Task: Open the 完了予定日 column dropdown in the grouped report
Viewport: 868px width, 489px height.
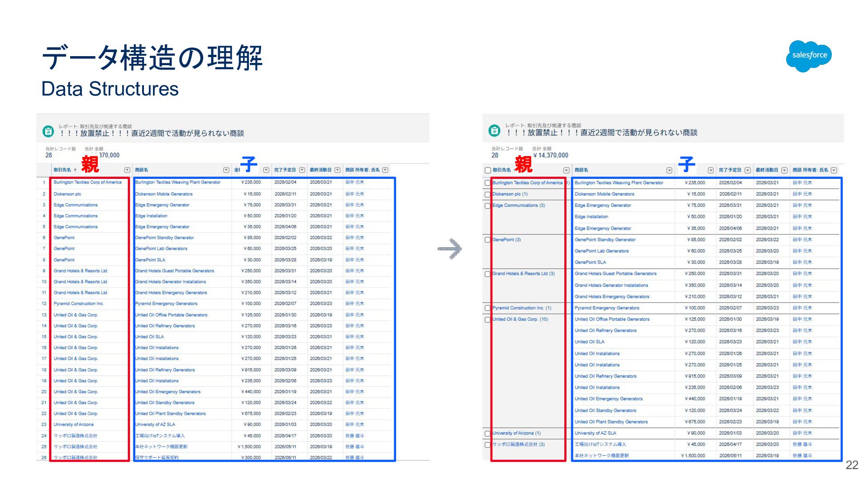Action: tap(748, 171)
